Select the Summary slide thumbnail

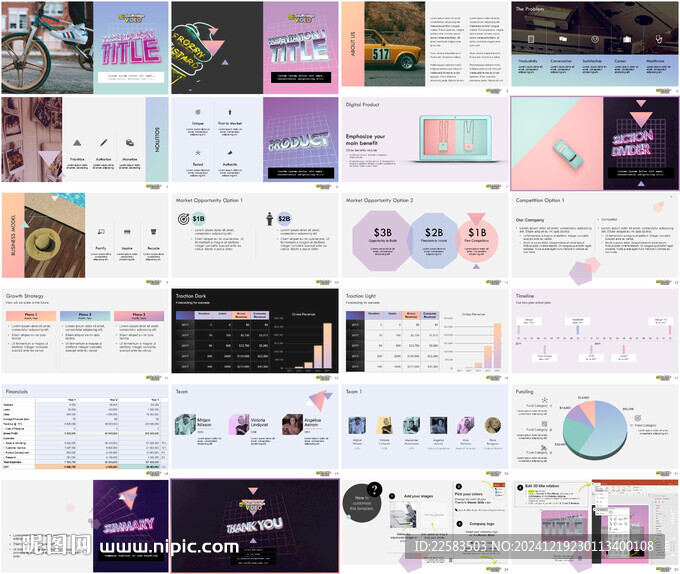coord(85,526)
